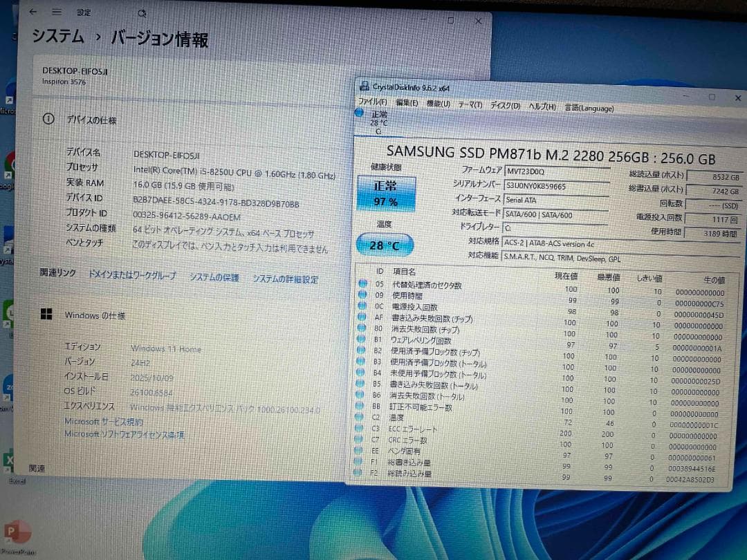Click the シリアルナンバー field
This screenshot has height=560, width=747.
point(556,186)
